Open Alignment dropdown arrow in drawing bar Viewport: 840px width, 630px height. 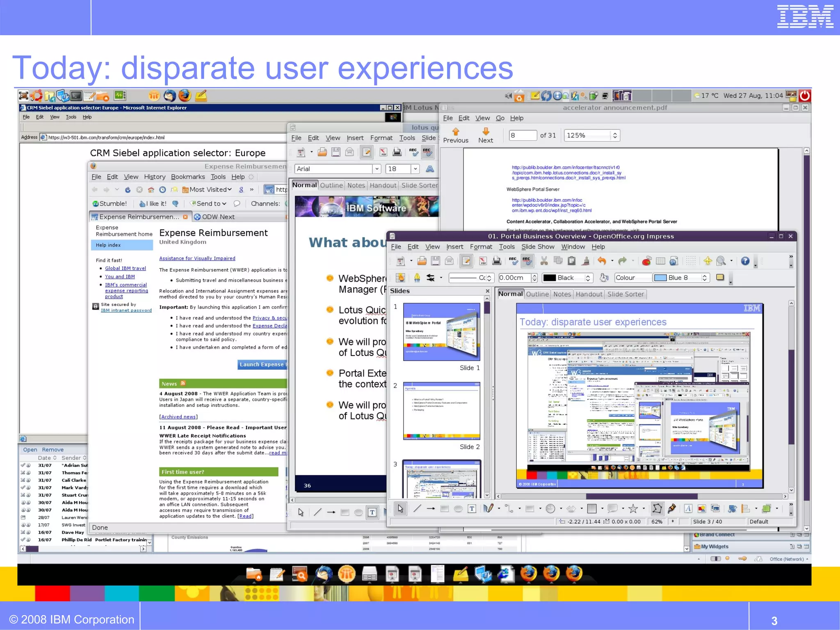click(x=756, y=509)
